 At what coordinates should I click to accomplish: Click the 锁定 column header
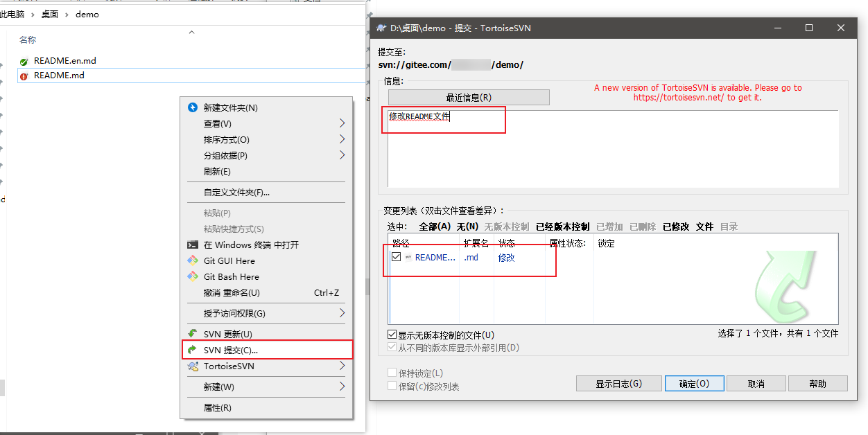click(x=607, y=244)
